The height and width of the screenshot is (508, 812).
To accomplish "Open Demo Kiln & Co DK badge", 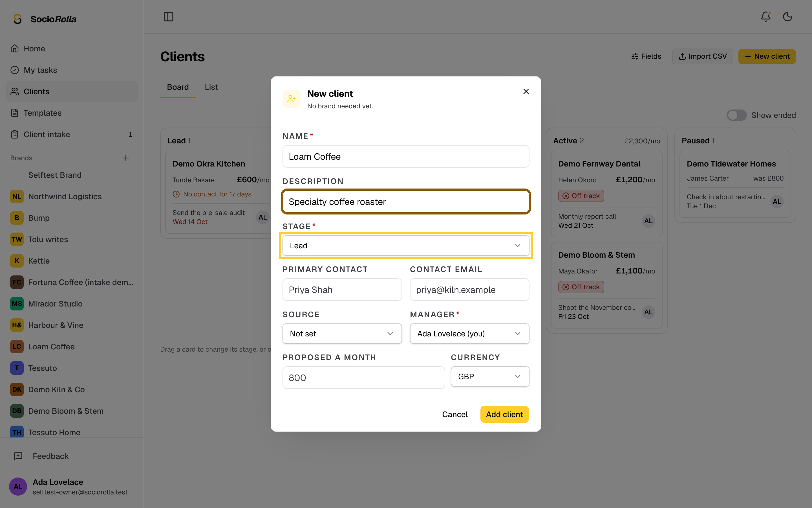I will [x=17, y=389].
